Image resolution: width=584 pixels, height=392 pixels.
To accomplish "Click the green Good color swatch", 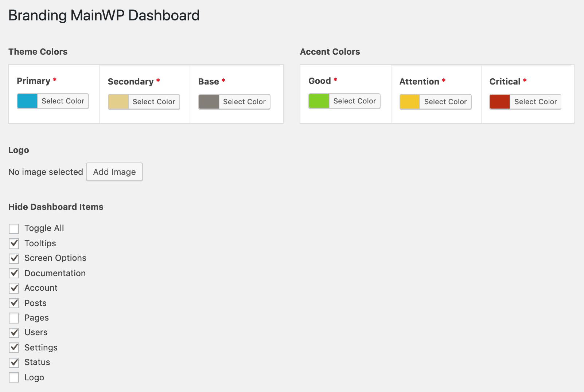I will pyautogui.click(x=319, y=101).
